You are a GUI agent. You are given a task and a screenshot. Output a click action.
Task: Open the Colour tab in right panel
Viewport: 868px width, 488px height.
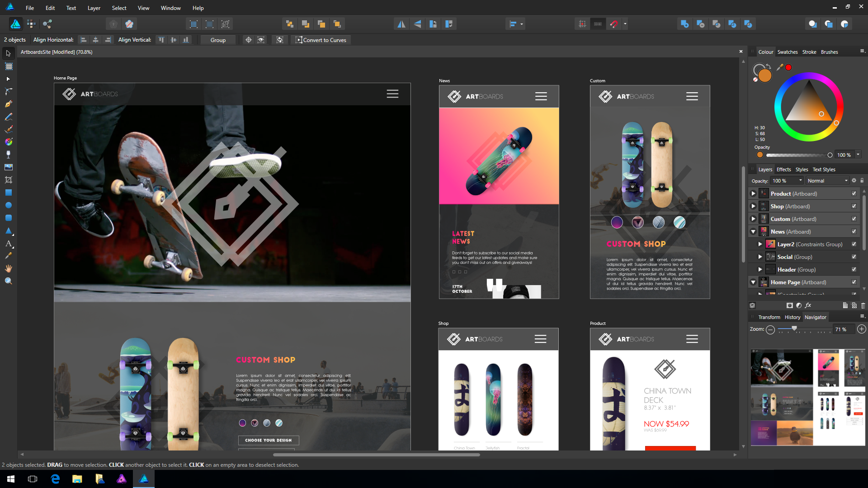765,52
